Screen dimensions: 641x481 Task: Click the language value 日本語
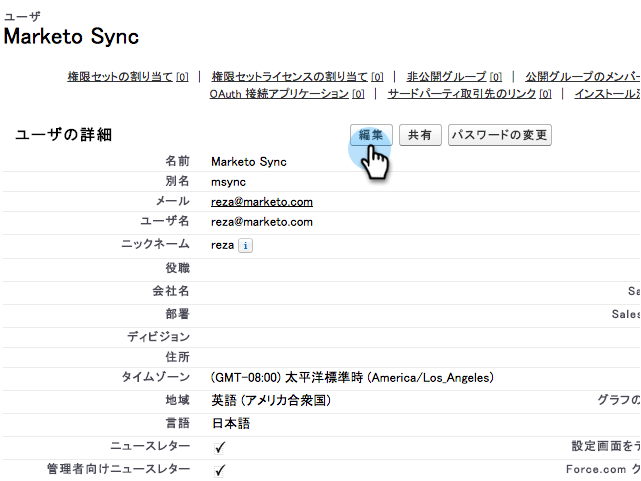231,423
